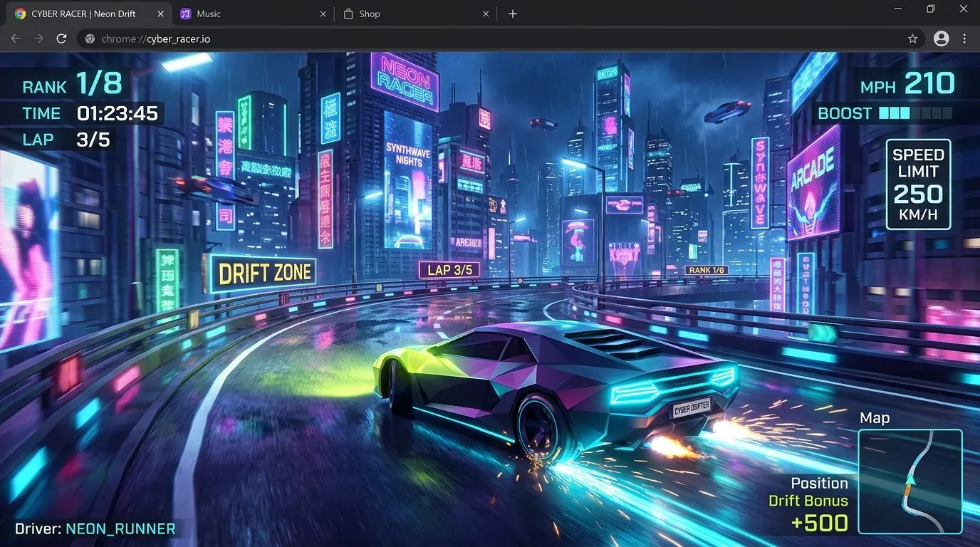Go back to the previous page
The height and width of the screenshot is (547, 980).
15,38
